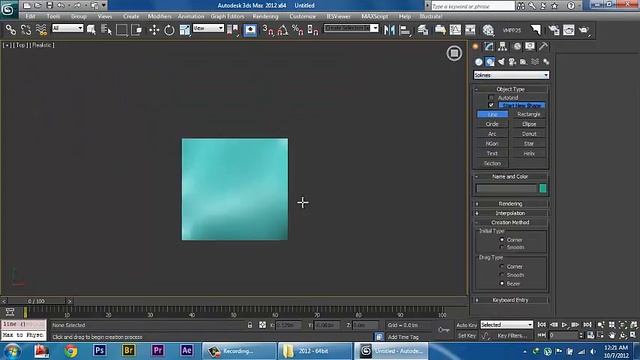The image size is (640, 360).
Task: Click the Star shape button
Action: 529,144
